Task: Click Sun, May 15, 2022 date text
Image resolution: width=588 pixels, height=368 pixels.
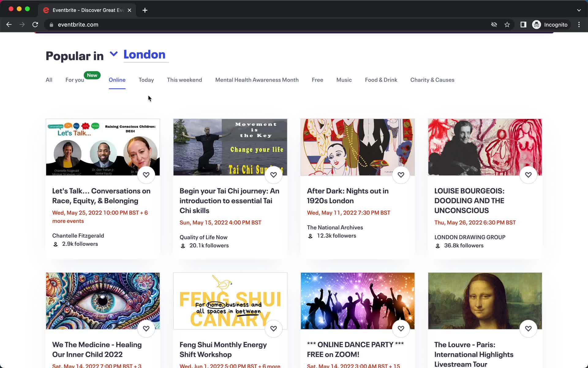Action: [221, 222]
